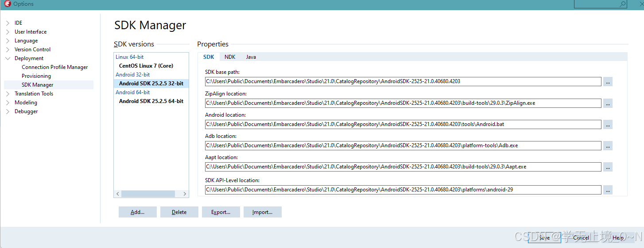The image size is (644, 248).
Task: Switch to the NDK tab
Action: pyautogui.click(x=230, y=57)
